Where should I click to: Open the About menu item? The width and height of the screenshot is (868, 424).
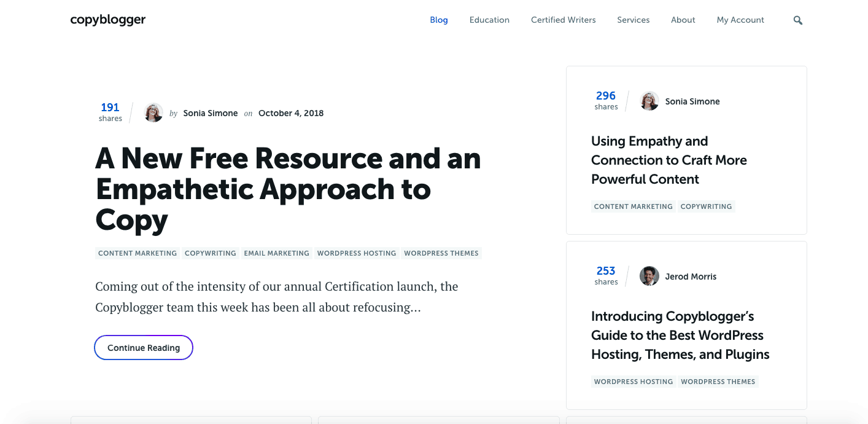point(683,20)
